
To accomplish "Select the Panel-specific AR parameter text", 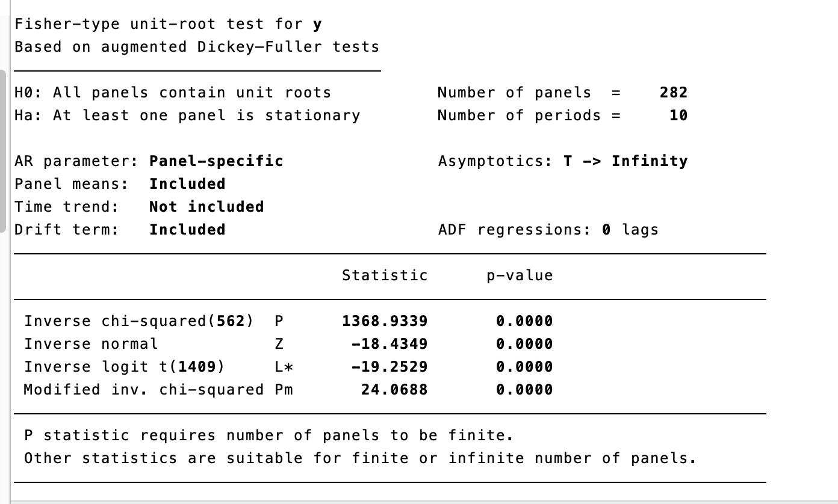I will (x=216, y=161).
